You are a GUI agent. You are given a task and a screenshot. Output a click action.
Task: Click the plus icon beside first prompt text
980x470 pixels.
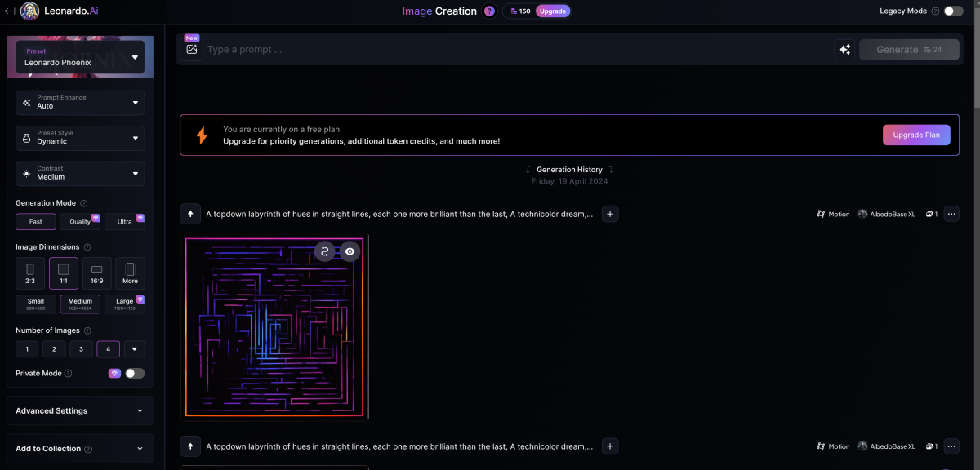point(610,215)
